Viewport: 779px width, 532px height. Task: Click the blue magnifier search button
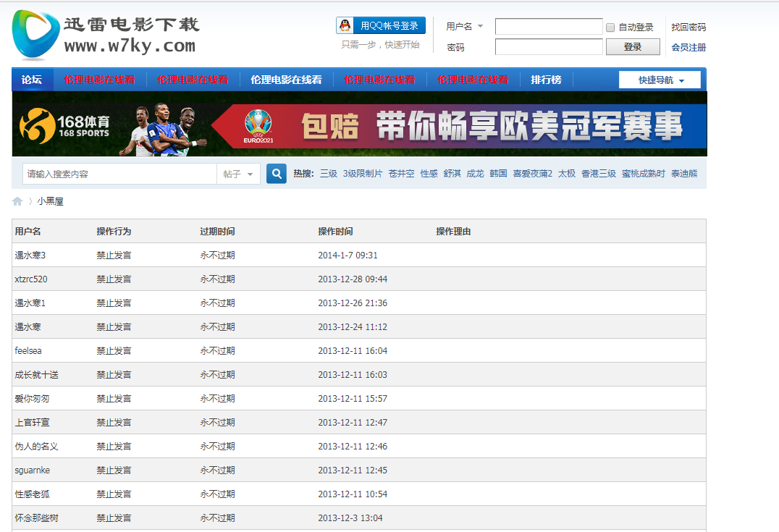coord(277,174)
